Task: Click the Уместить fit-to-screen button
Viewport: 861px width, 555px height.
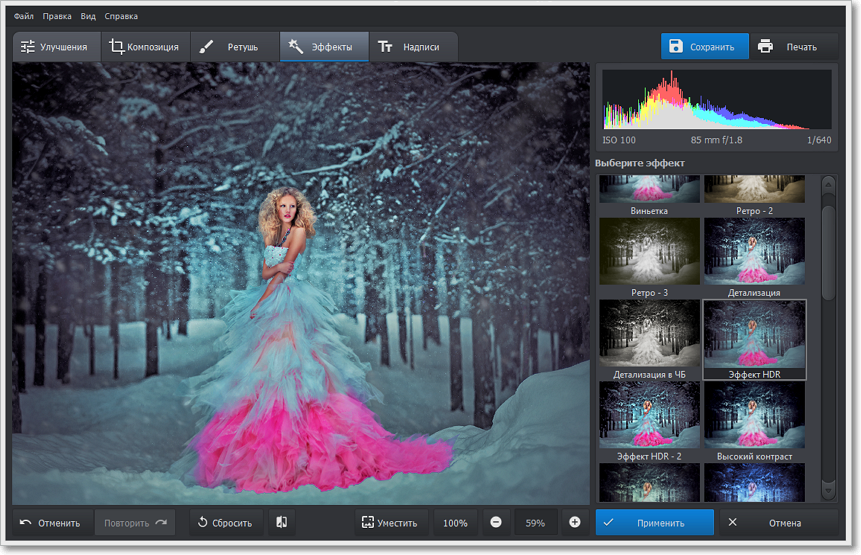Action: [392, 523]
